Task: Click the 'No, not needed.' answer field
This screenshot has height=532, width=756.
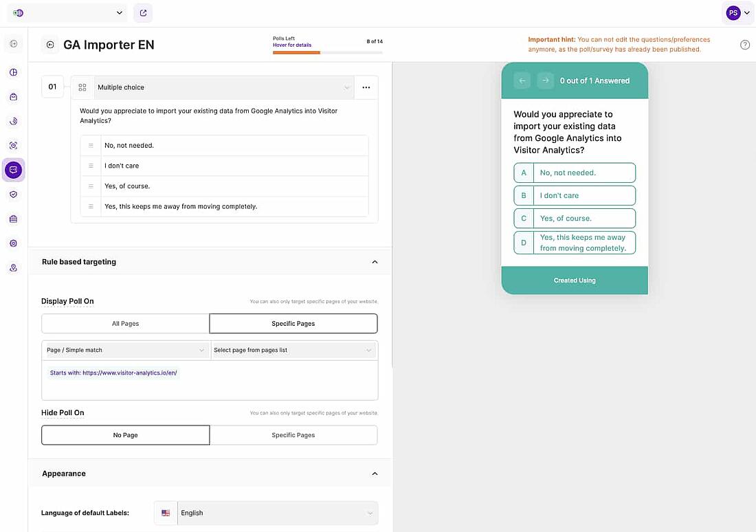Action: coord(234,145)
